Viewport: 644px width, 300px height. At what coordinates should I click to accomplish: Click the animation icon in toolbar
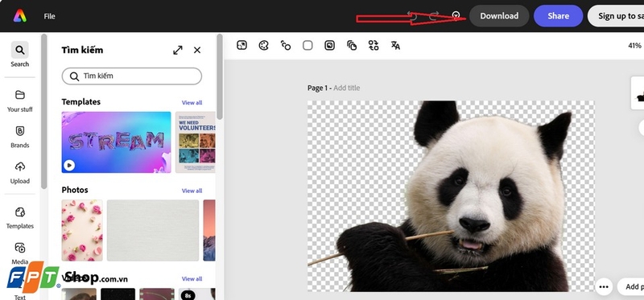tap(286, 45)
